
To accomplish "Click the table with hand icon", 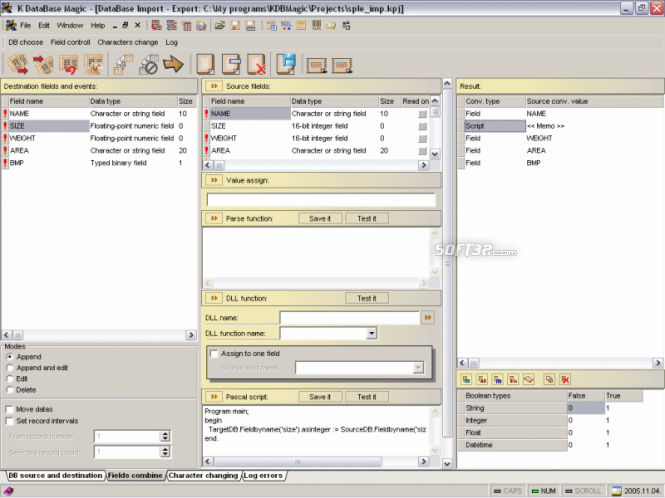I will point(93,64).
